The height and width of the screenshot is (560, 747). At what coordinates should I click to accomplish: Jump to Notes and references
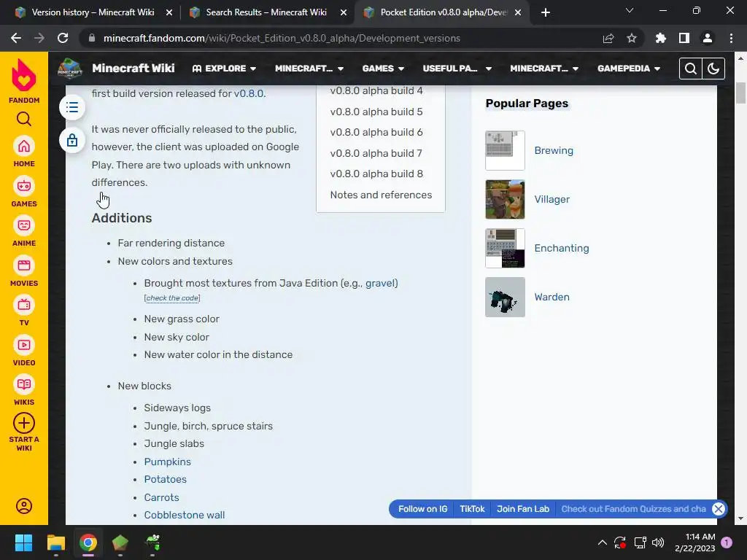pos(381,195)
